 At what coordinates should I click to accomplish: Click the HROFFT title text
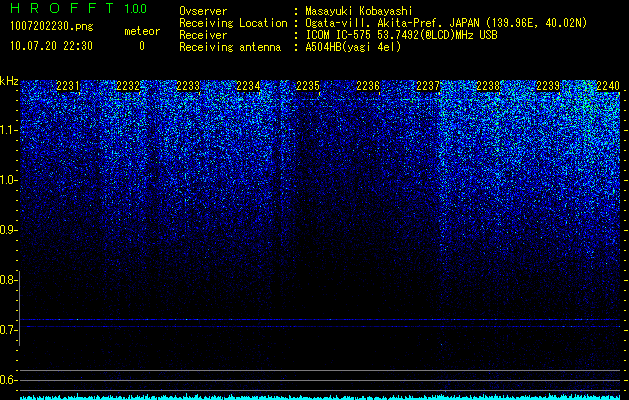point(62,8)
